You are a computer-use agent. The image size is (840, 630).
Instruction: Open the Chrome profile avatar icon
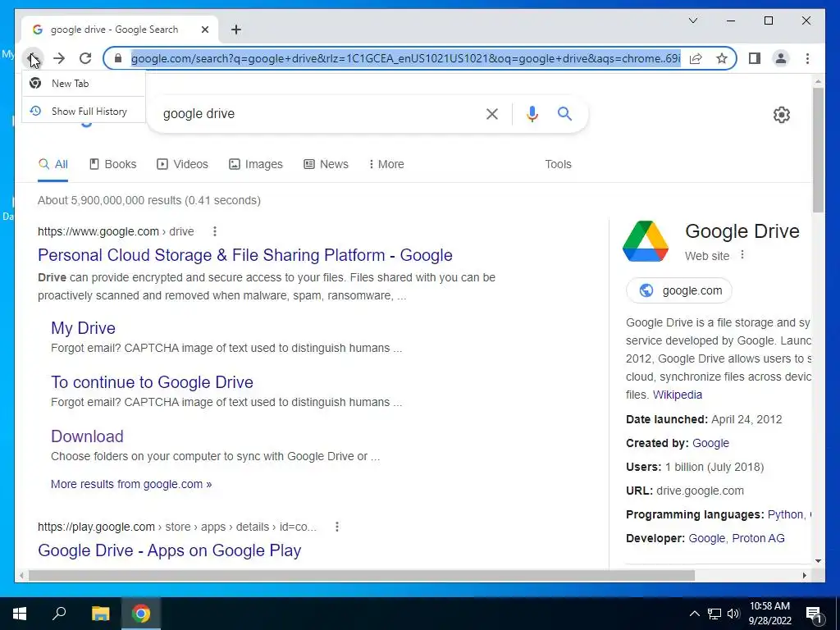coord(781,58)
